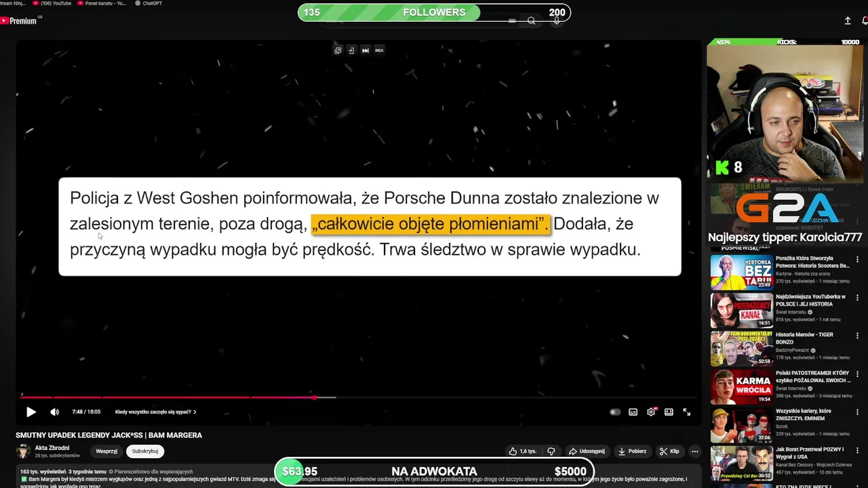Click the '163 tys. wyświetleń' description text

43,472
